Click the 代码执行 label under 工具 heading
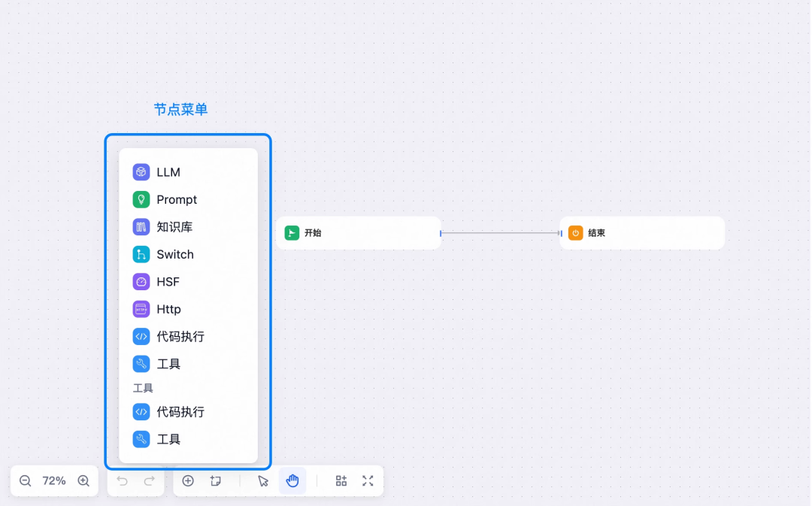 click(180, 412)
